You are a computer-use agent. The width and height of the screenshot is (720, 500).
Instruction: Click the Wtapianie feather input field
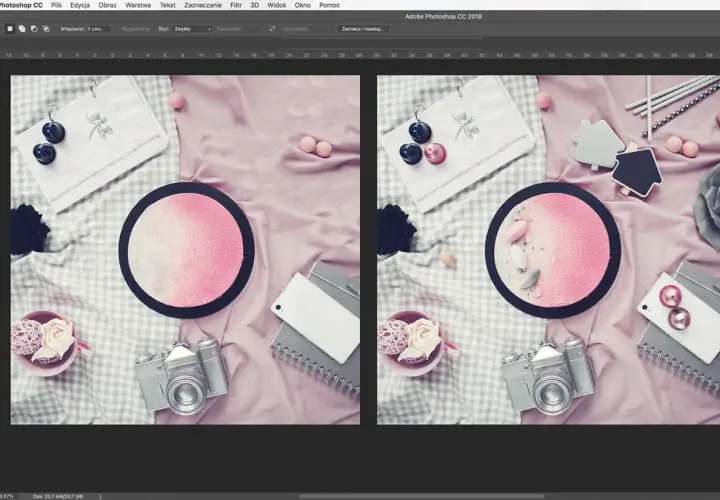pos(99,29)
